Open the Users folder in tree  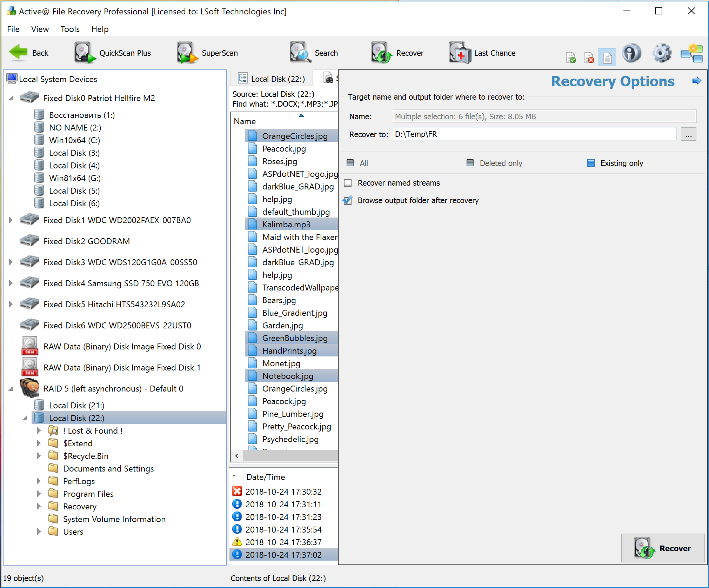[73, 532]
